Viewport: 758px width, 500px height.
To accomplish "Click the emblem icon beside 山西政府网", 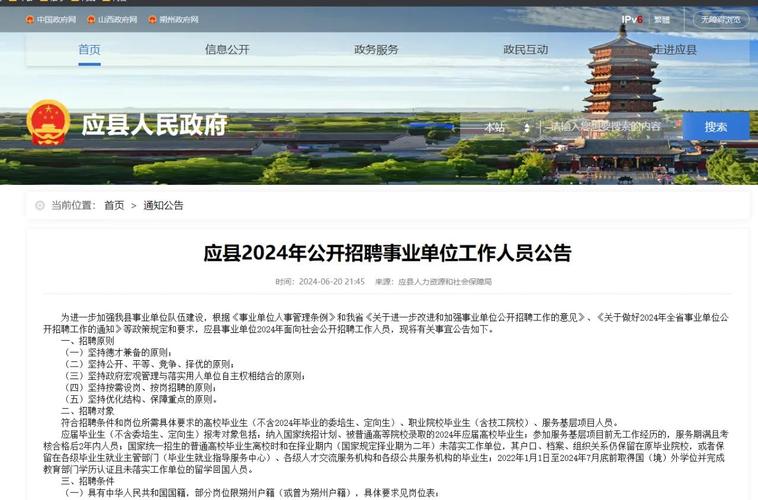I will pyautogui.click(x=91, y=20).
